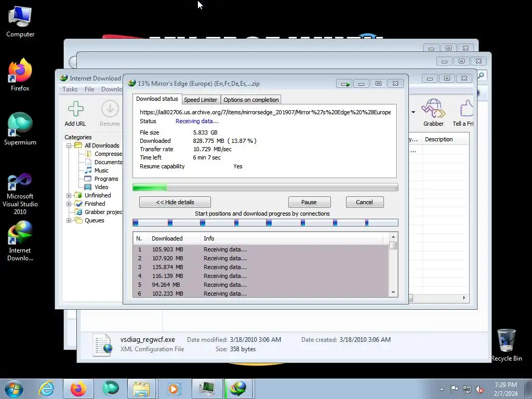Cancel the Mirror's Edge download
532x399 pixels.
tap(365, 202)
